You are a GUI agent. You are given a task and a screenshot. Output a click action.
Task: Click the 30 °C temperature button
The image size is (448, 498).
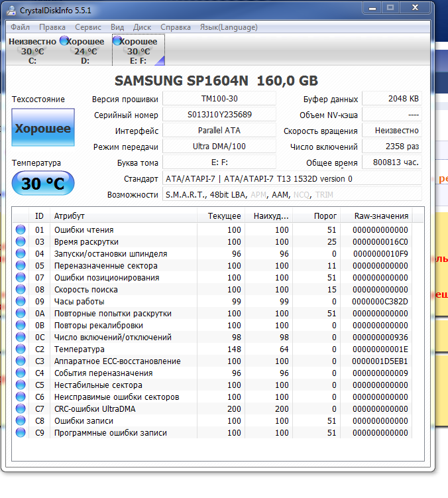42,184
